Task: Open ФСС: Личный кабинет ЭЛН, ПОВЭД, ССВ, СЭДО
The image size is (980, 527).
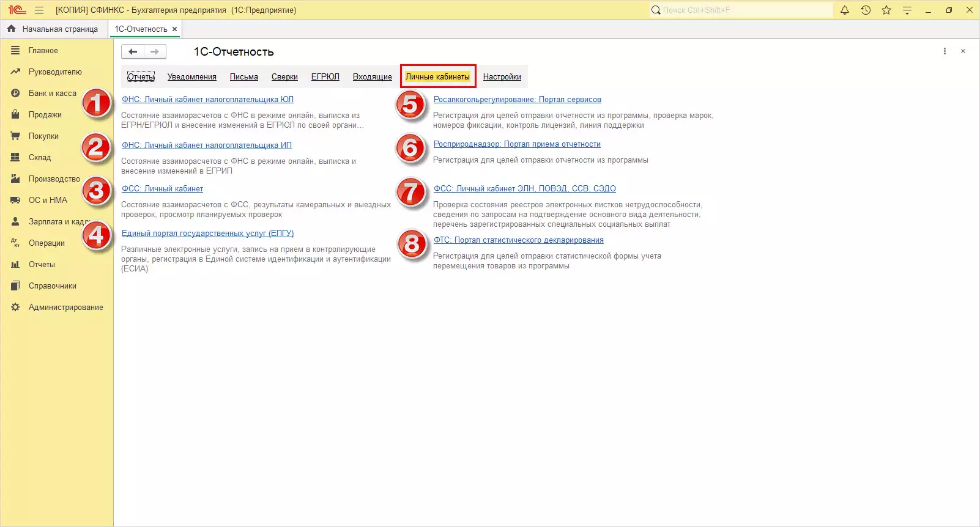Action: [x=525, y=189]
